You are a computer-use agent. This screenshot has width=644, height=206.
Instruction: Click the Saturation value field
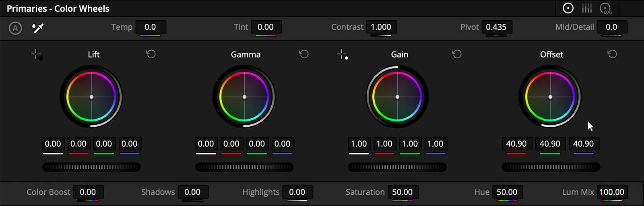(x=402, y=192)
